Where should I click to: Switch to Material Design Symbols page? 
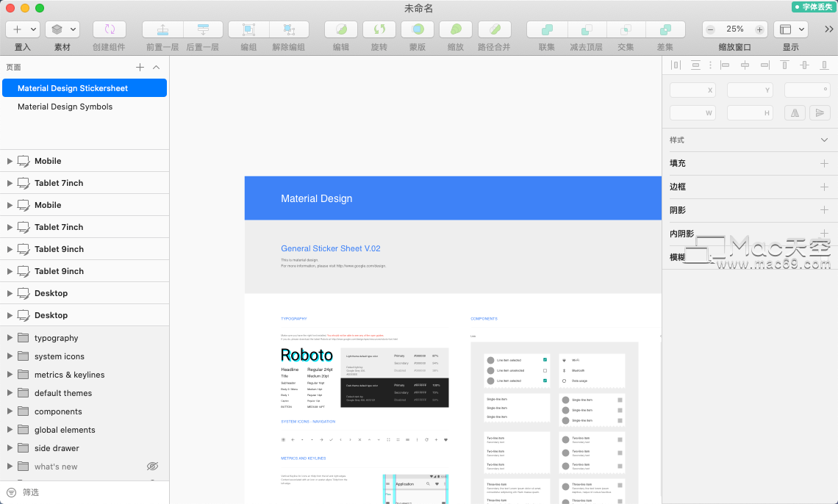point(65,107)
